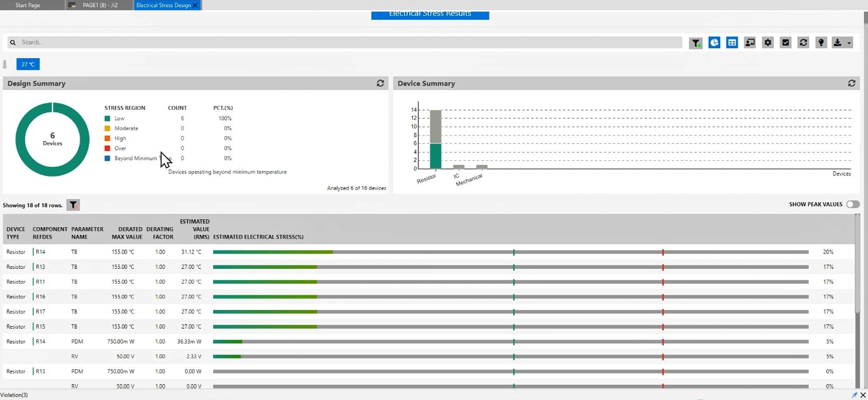Click the 36.33m W estimated value cell
868x400 pixels.
click(189, 341)
